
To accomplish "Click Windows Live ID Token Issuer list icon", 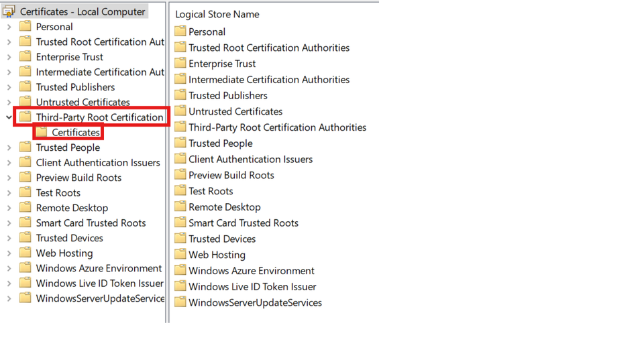I will click(180, 286).
